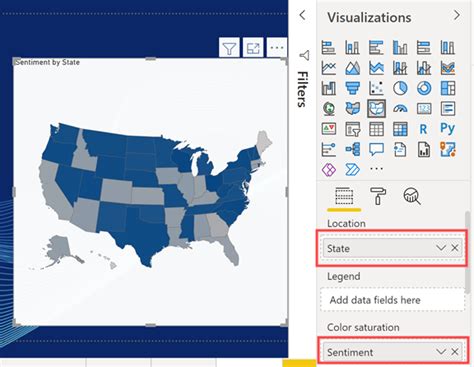Click the Filters pane label
The image size is (474, 367).
[x=303, y=89]
